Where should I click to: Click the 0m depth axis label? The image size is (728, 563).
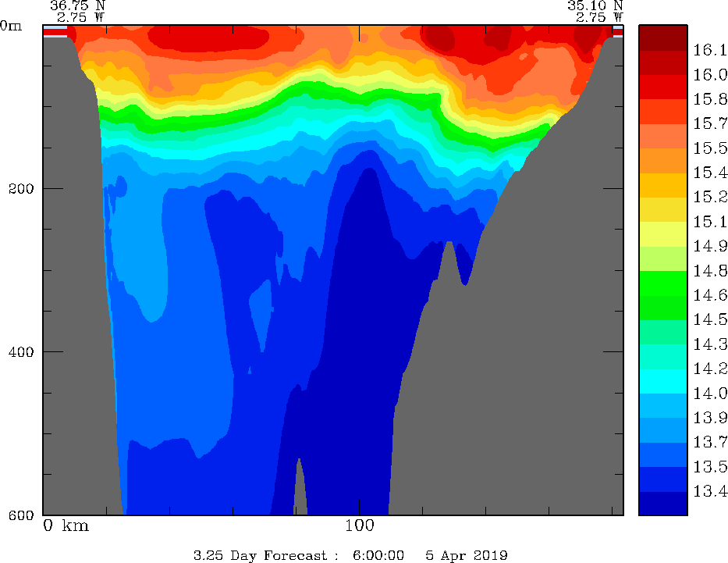pos(11,26)
